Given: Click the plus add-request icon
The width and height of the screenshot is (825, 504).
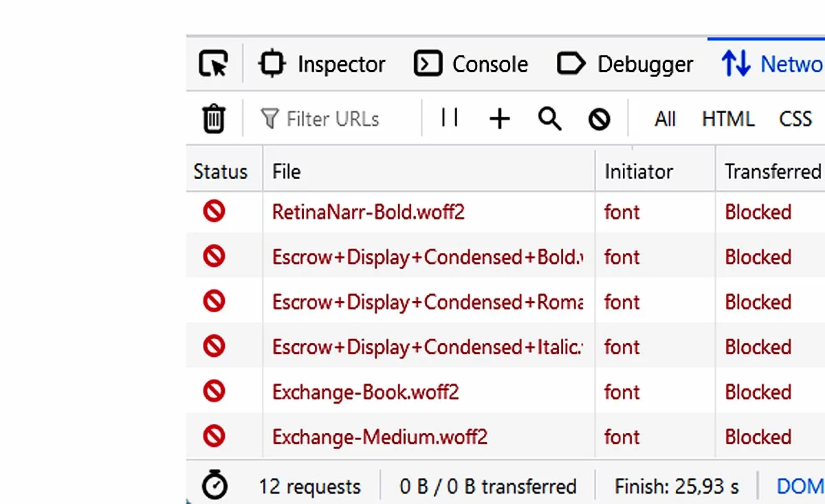Looking at the screenshot, I should tap(500, 119).
